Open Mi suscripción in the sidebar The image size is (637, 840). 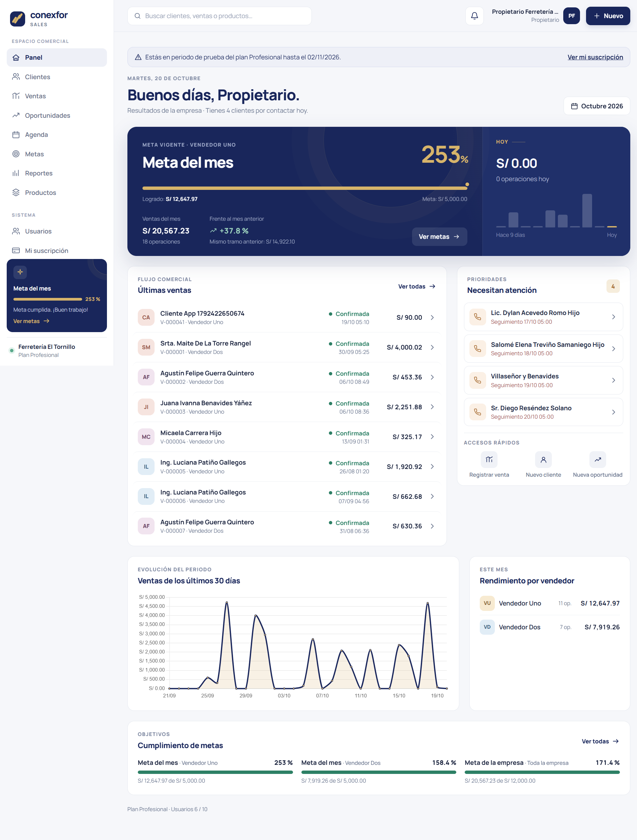57,251
